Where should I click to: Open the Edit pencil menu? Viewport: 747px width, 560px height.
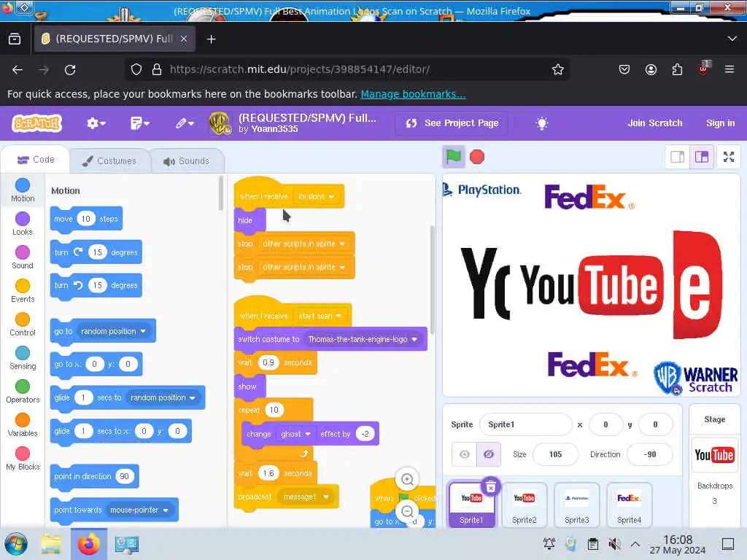pyautogui.click(x=185, y=123)
